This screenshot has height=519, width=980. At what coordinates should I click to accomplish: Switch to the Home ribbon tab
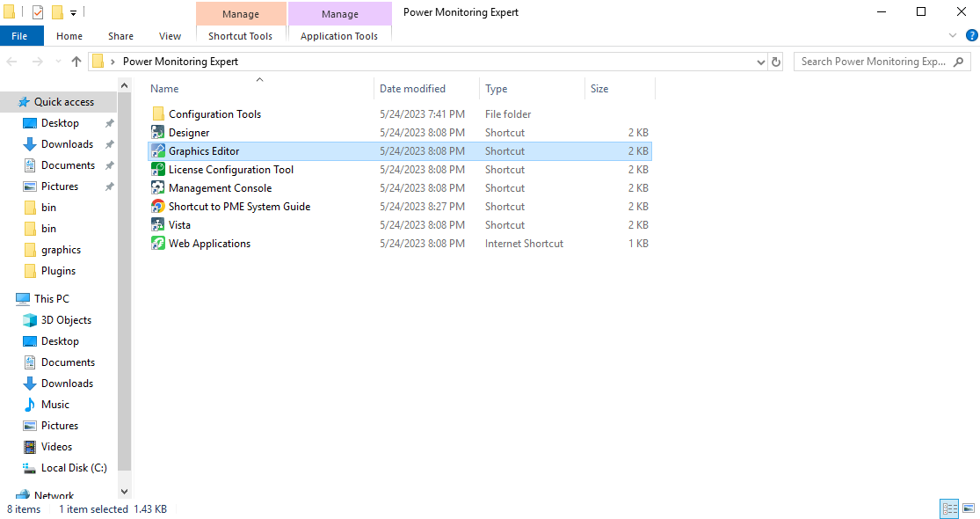[69, 36]
